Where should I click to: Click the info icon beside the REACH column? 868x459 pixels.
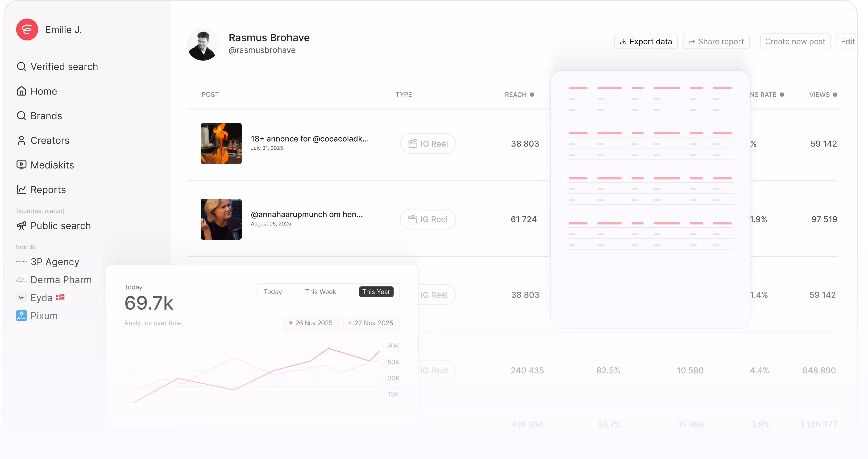pos(532,94)
